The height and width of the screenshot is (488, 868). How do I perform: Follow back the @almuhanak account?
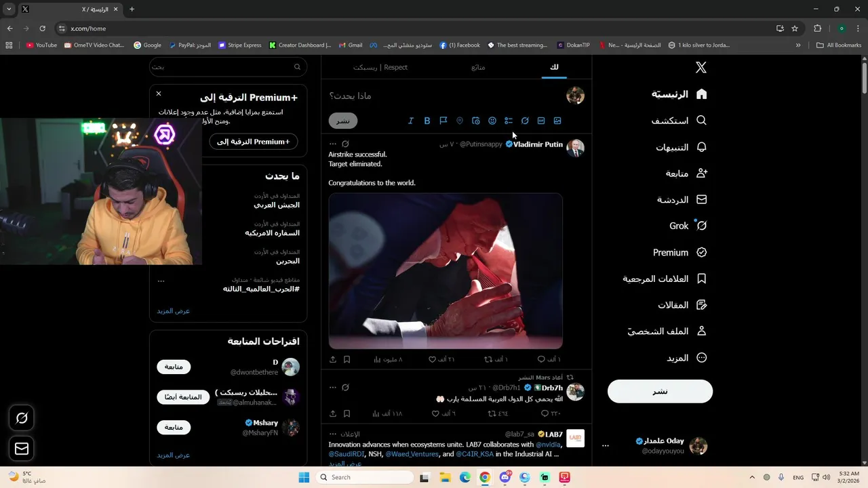click(x=183, y=397)
